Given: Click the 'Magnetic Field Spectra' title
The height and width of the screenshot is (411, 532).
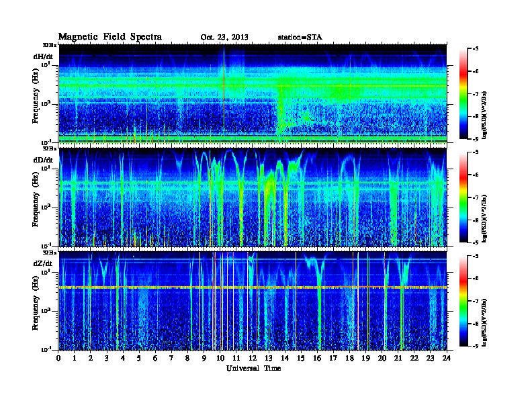Looking at the screenshot, I should (x=110, y=37).
